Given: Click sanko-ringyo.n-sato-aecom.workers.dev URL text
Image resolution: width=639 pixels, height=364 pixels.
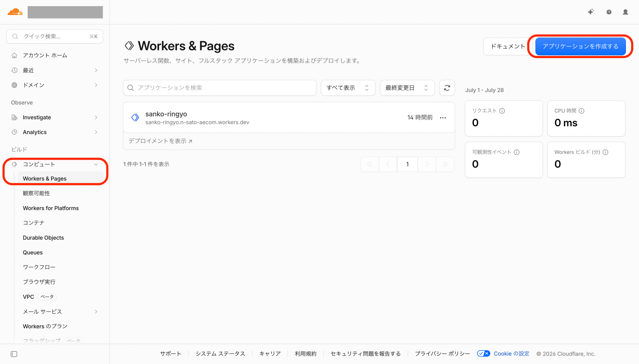Looking at the screenshot, I should 197,122.
